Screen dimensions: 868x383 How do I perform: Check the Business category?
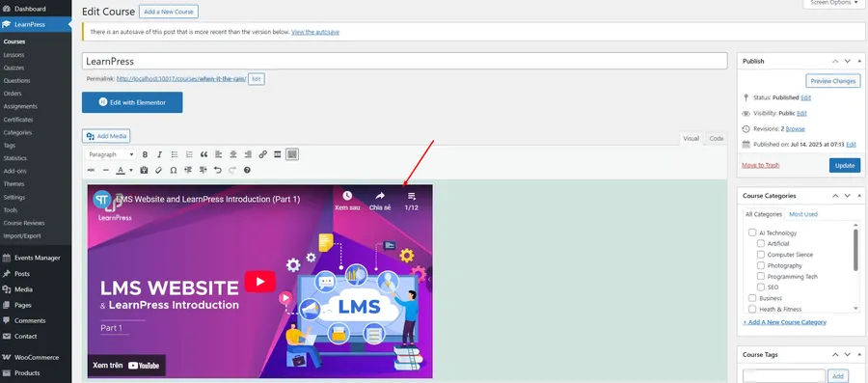[752, 298]
